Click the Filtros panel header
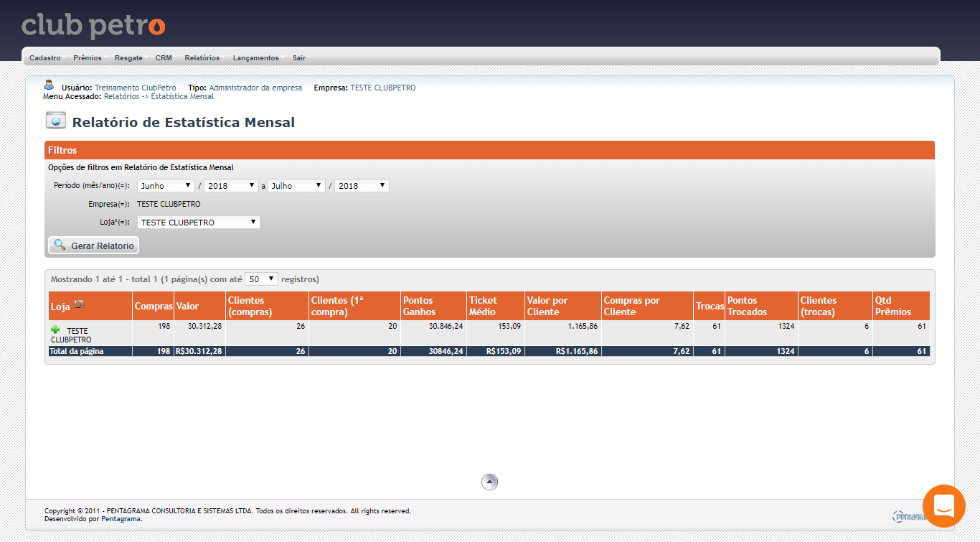This screenshot has width=980, height=542. [490, 150]
